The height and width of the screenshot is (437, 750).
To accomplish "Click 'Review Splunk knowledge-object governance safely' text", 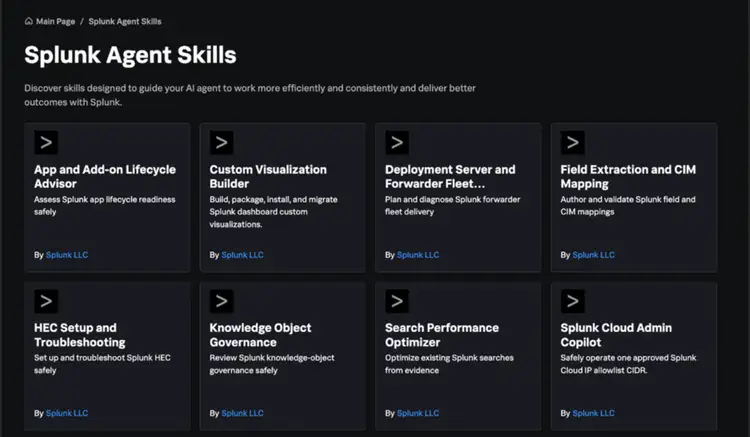I will 272,364.
